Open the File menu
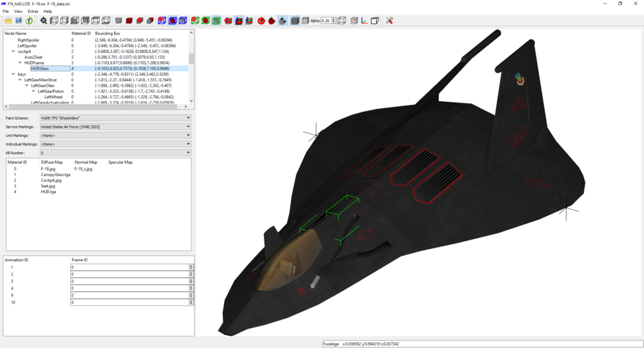644x348 pixels. click(x=6, y=12)
